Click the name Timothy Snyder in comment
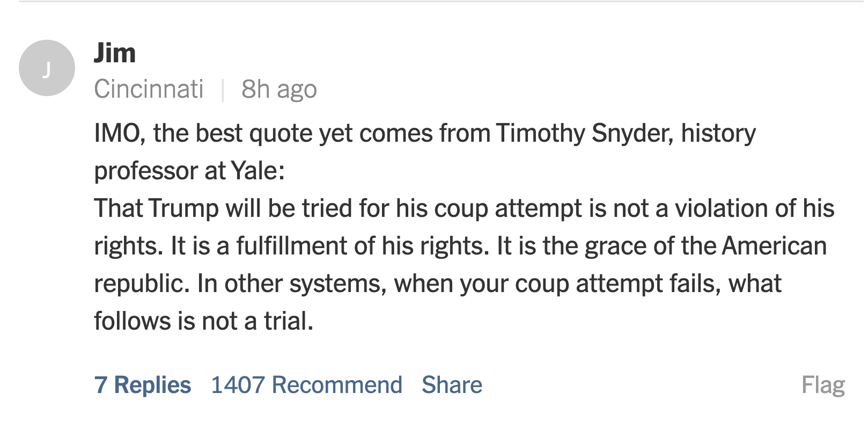This screenshot has height=422, width=868. point(584,133)
